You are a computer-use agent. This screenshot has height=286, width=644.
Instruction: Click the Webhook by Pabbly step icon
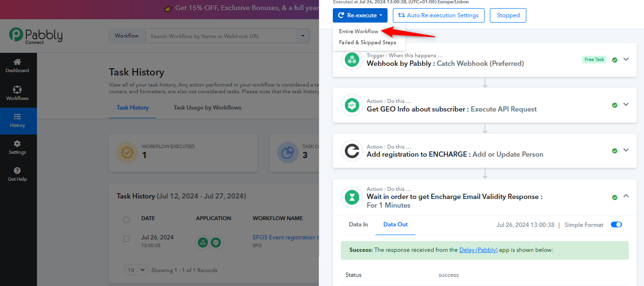pyautogui.click(x=352, y=60)
